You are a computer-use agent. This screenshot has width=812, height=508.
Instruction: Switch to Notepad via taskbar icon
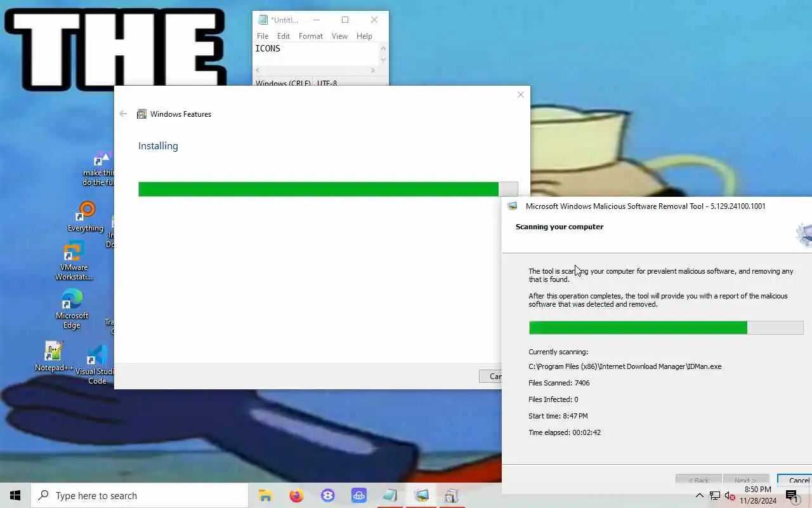click(x=390, y=495)
